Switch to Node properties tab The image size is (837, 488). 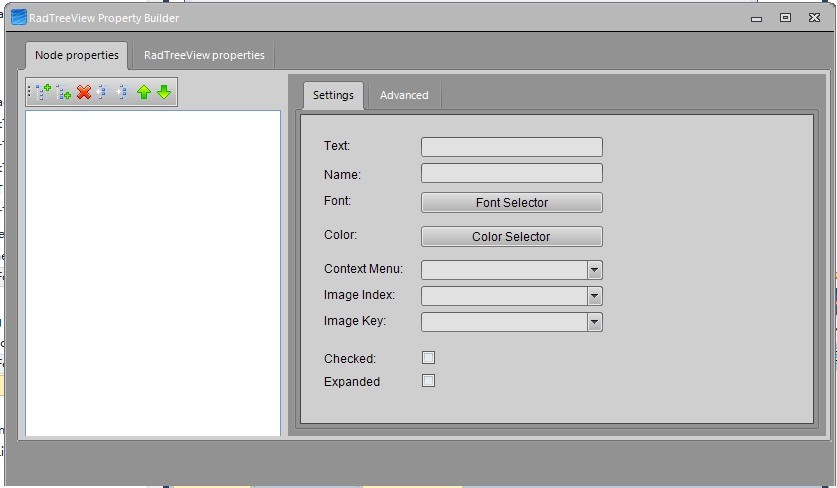tap(77, 55)
